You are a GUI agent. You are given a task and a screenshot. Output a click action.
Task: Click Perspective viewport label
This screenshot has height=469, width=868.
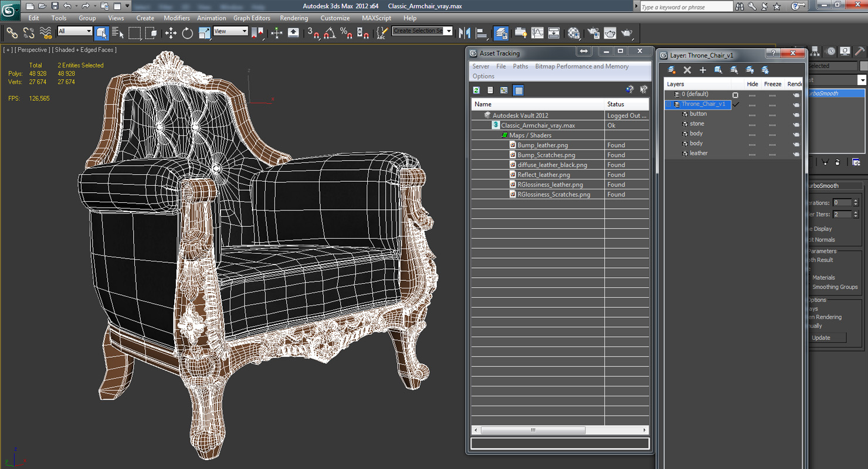tap(33, 50)
